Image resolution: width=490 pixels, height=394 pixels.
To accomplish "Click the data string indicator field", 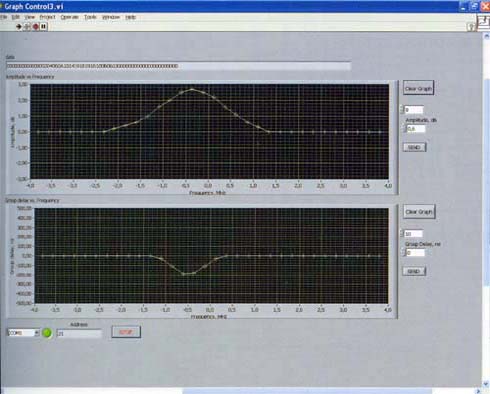I will [x=178, y=66].
